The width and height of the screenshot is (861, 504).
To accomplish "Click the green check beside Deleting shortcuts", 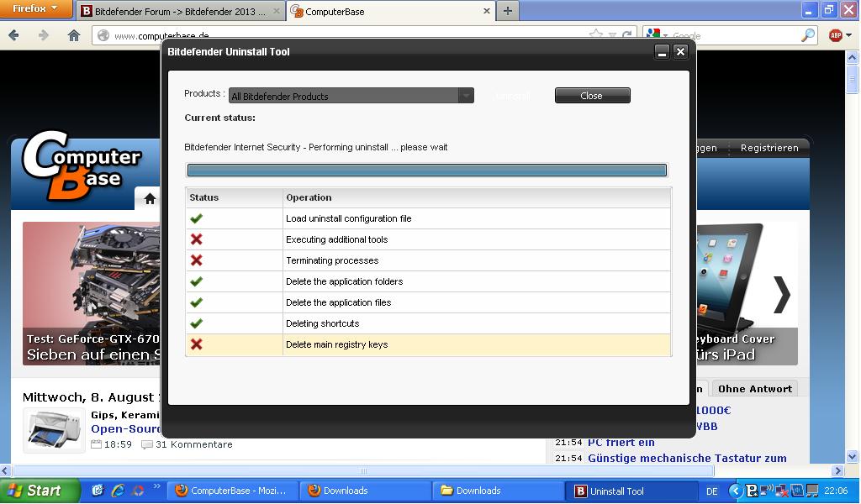I will pyautogui.click(x=196, y=323).
